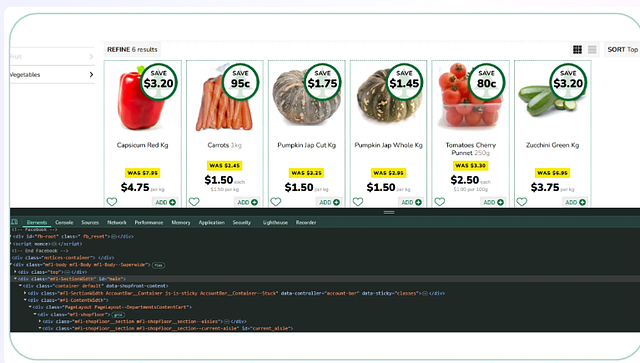Click the REFINE 6 results button
The image size is (640, 363).
[x=132, y=49]
